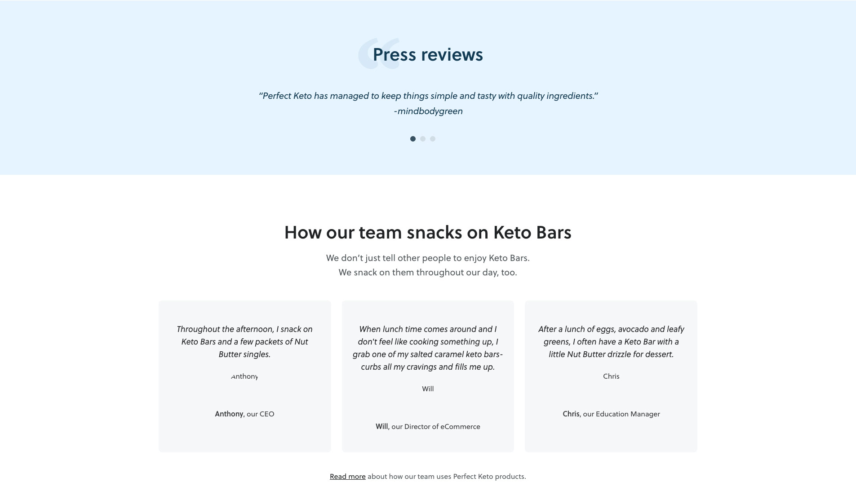
Task: Click Anthony's broken image placeholder
Action: click(244, 376)
